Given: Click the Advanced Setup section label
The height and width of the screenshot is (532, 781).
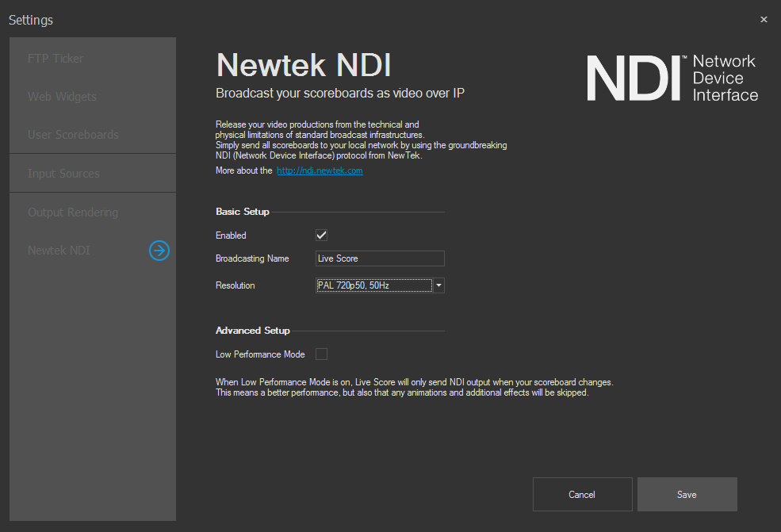Looking at the screenshot, I should click(252, 331).
